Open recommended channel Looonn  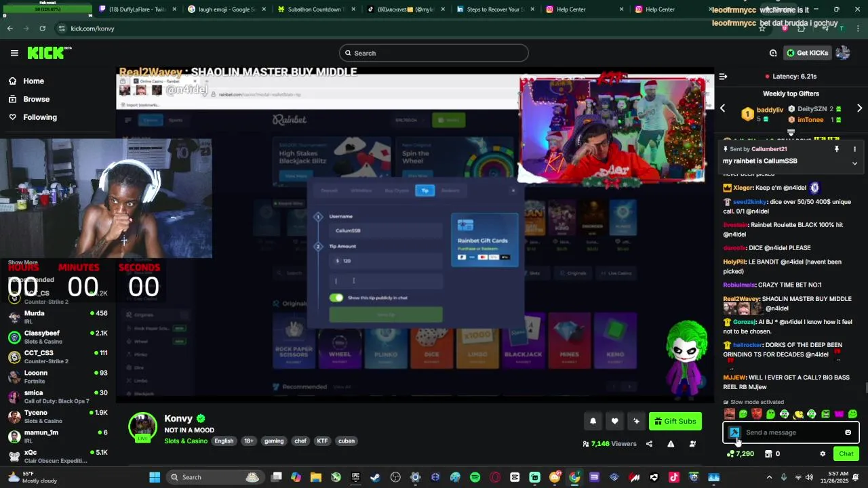pos(58,377)
